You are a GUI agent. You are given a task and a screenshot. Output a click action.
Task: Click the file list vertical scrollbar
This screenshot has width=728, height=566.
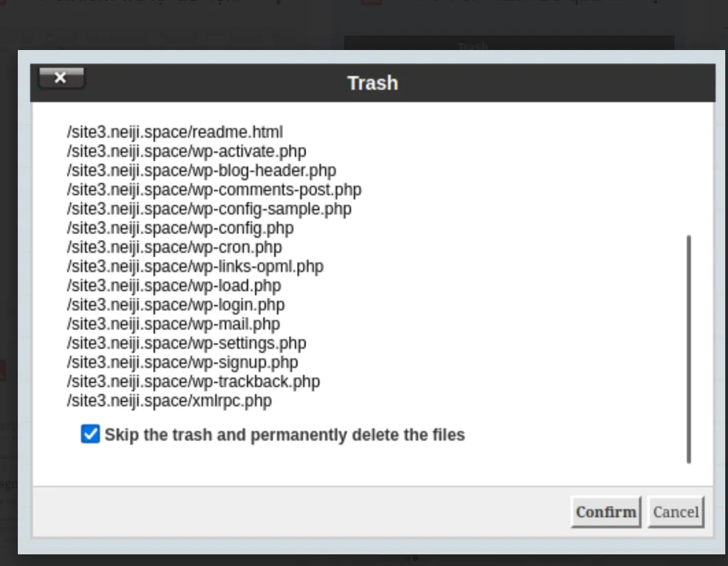point(689,349)
